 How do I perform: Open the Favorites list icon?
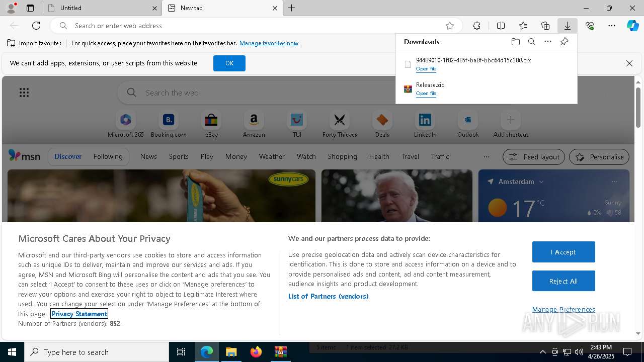point(523,26)
